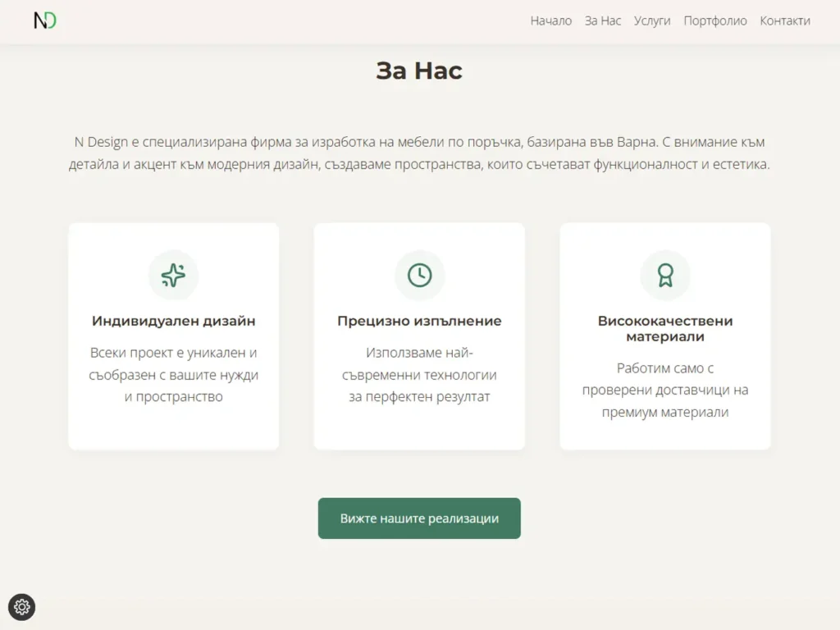
Task: Open the Услуги navigation link
Action: [x=652, y=21]
